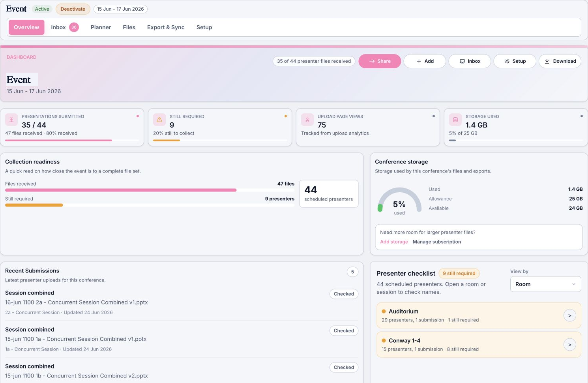Click the Still Required card progress bar
The height and width of the screenshot is (383, 588).
[220, 140]
